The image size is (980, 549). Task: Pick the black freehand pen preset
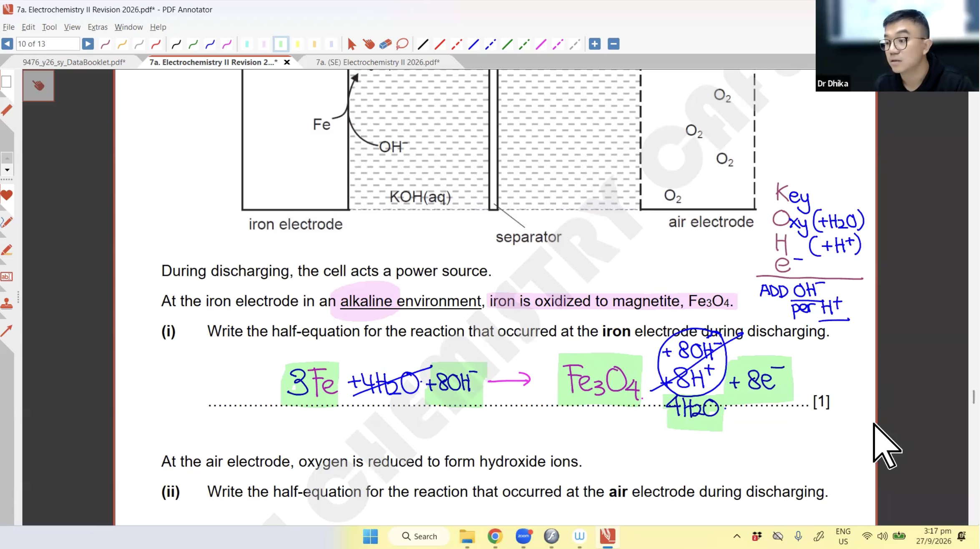(x=176, y=44)
